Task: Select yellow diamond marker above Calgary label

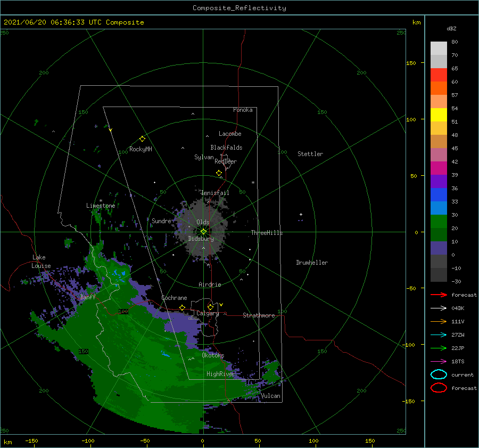Action: (x=210, y=307)
